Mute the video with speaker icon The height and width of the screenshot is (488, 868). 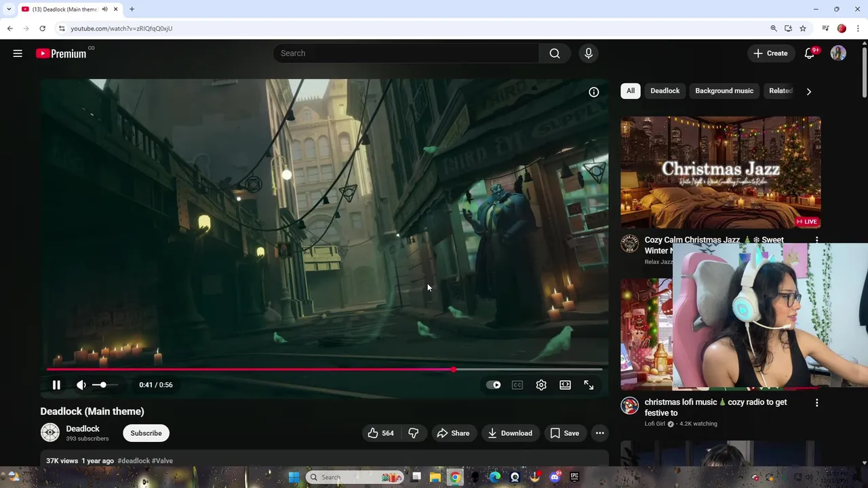(x=81, y=385)
